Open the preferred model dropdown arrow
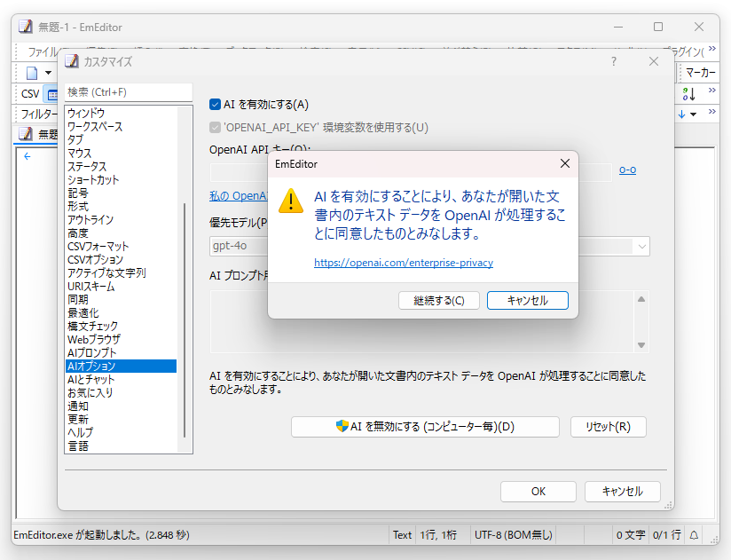This screenshot has width=731, height=560. pos(642,246)
